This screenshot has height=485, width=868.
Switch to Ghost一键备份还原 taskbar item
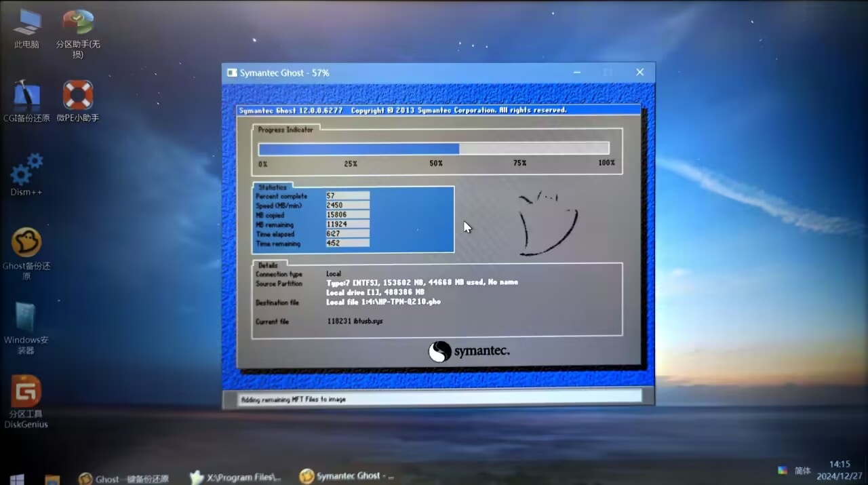(x=123, y=478)
